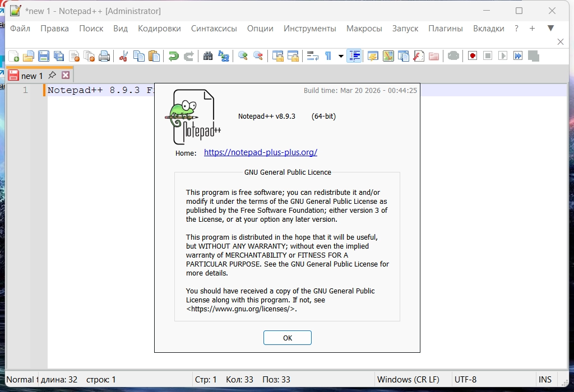Cut selection with the scissors icon

pyautogui.click(x=123, y=56)
